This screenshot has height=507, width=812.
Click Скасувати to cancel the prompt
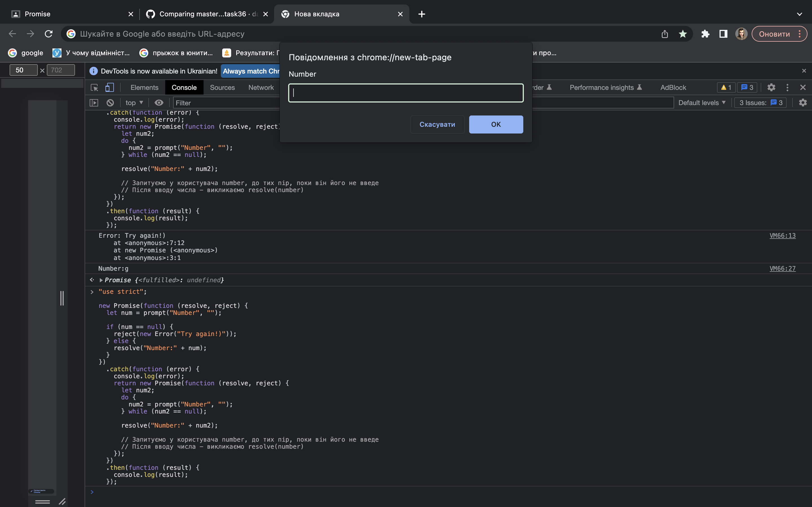tap(437, 124)
